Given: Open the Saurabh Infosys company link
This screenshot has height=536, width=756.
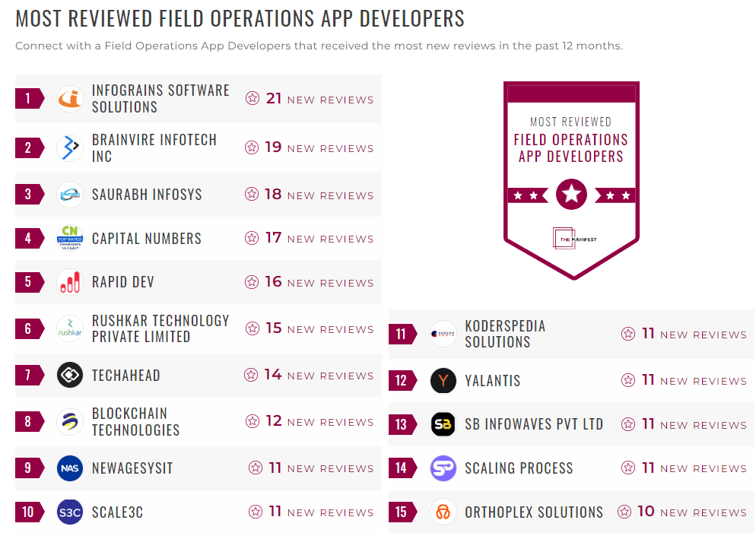Looking at the screenshot, I should (x=147, y=195).
